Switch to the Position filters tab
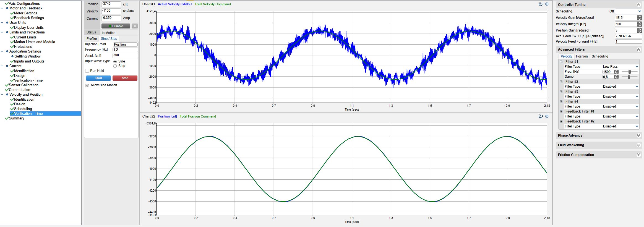Screen dimensions: 644x227 582,56
